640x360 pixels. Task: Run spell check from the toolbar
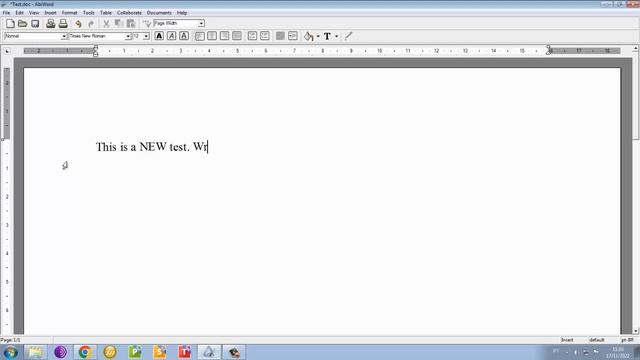(x=147, y=24)
